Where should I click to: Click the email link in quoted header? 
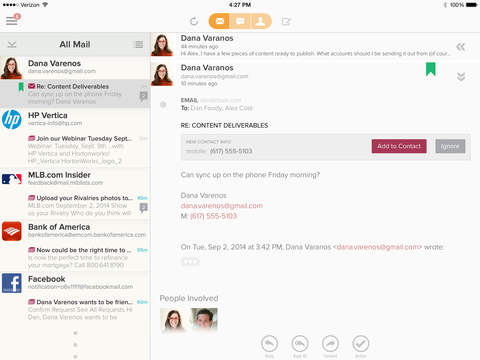point(377,247)
